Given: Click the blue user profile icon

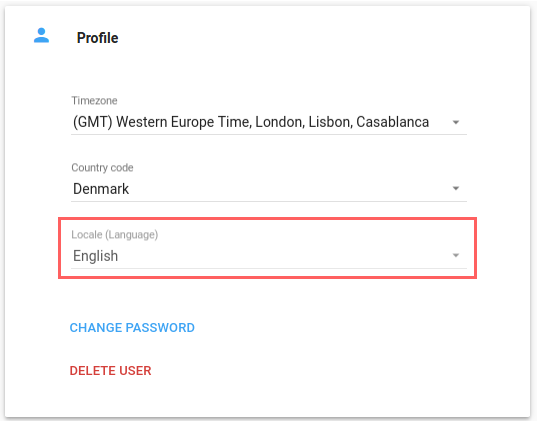Looking at the screenshot, I should 41,36.
